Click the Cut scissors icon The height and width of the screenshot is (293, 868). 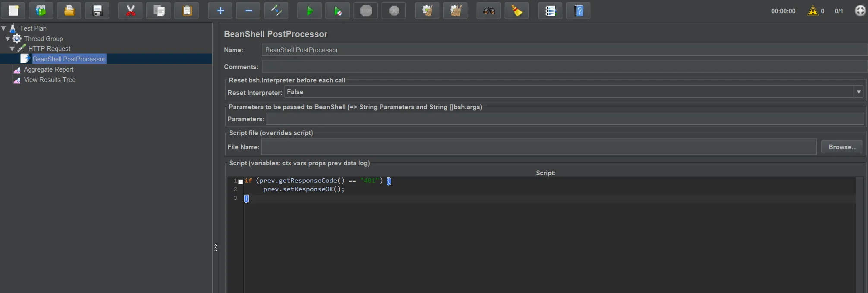[130, 11]
